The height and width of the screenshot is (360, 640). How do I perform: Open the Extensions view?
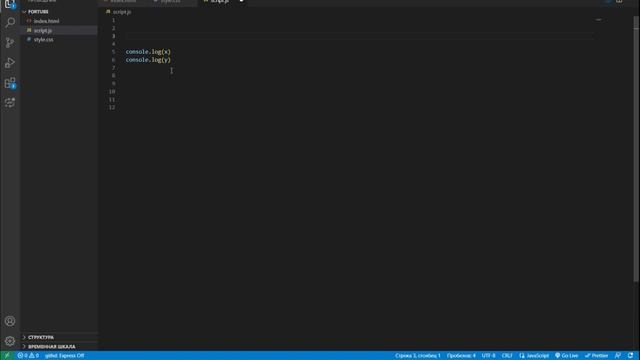coord(10,83)
